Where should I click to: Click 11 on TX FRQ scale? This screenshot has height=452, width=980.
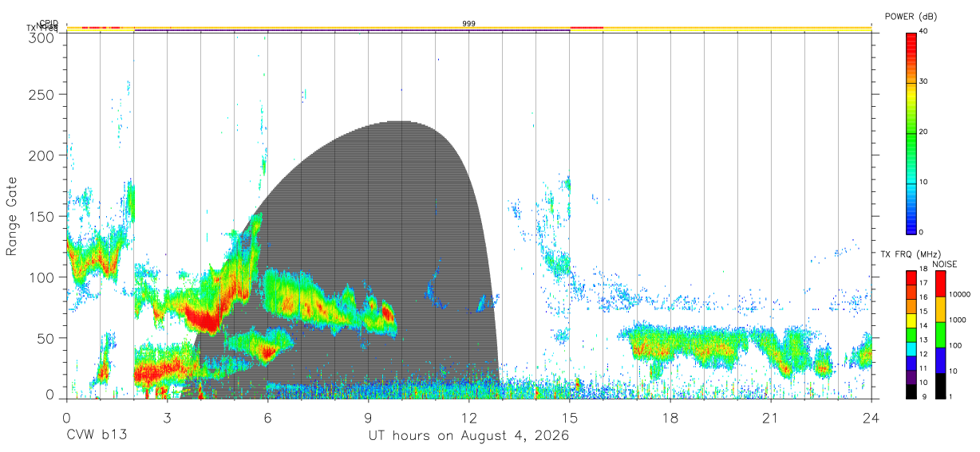pyautogui.click(x=923, y=370)
